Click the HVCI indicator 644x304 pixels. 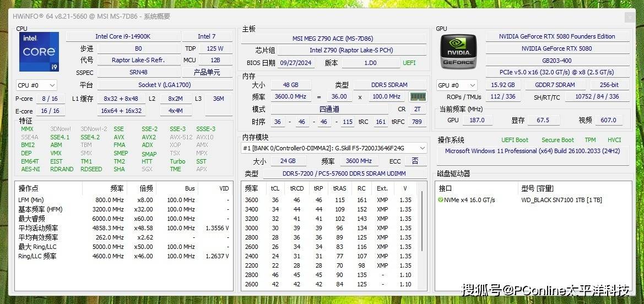[614, 140]
